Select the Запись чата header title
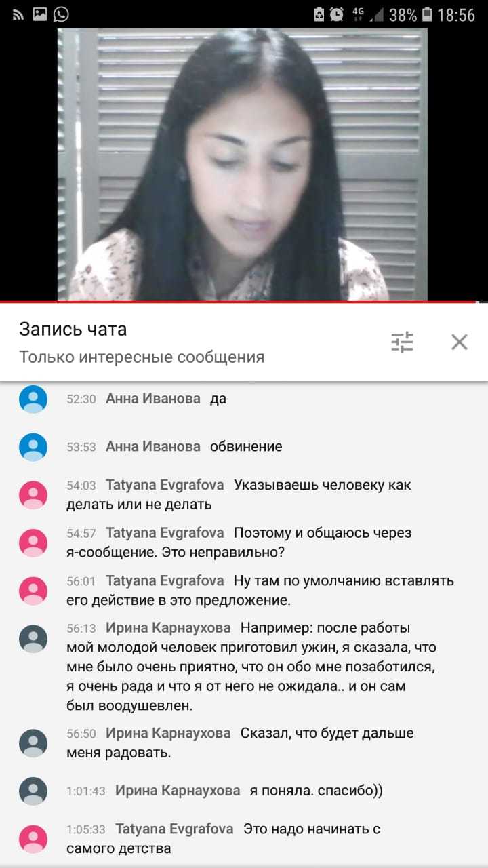Image resolution: width=488 pixels, height=868 pixels. [73, 330]
